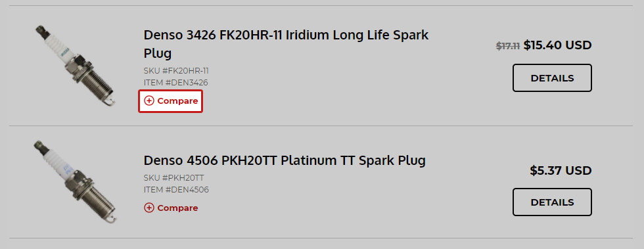Viewport: 644px width, 249px height.
Task: Open the Denso 4506 PKH20TT Platinum TT title link
Action: point(285,160)
